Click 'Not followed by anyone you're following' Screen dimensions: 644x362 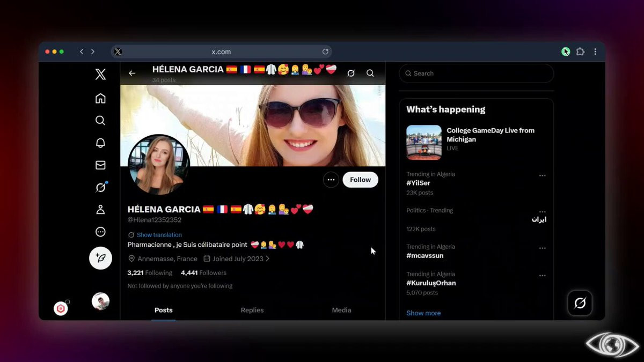[x=180, y=286]
